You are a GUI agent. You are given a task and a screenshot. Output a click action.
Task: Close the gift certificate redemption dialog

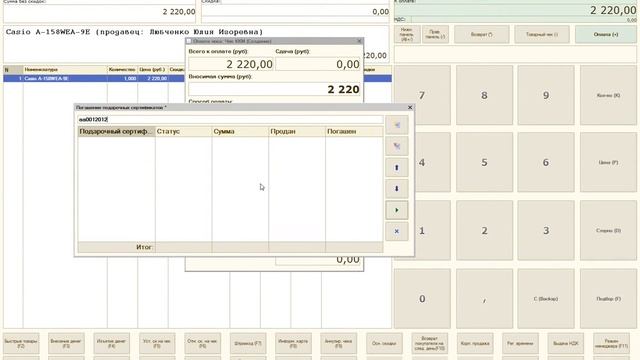tap(410, 107)
